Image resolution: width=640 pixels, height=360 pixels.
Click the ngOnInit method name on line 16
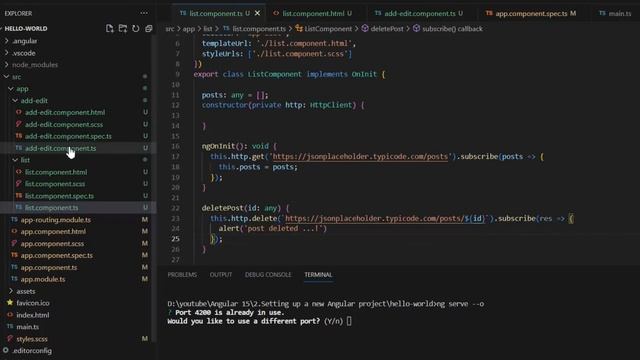click(x=220, y=146)
